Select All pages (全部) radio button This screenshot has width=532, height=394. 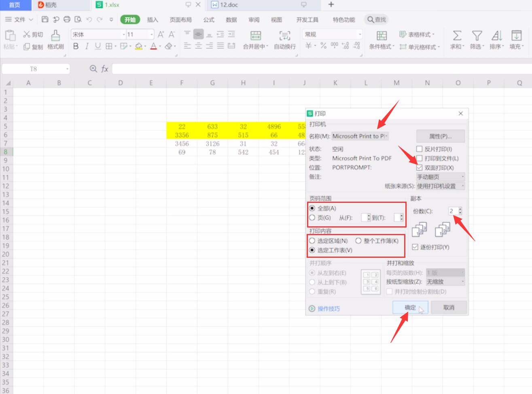(x=312, y=208)
